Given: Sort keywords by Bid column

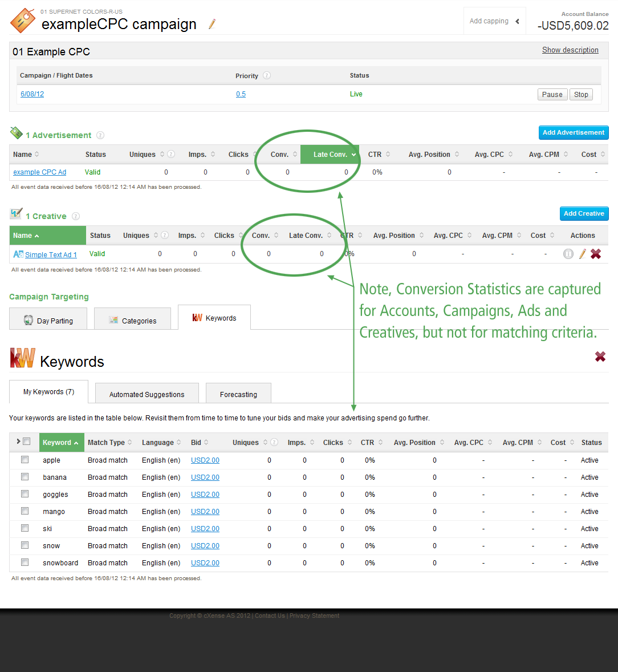Looking at the screenshot, I should 200,442.
